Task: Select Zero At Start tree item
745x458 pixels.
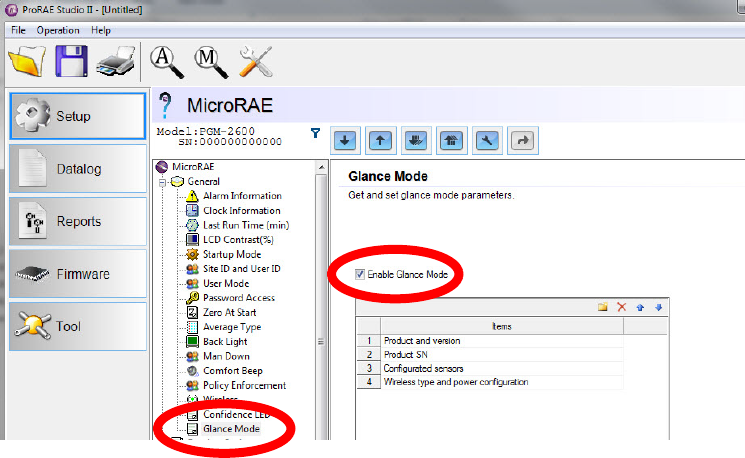Action: tap(229, 313)
